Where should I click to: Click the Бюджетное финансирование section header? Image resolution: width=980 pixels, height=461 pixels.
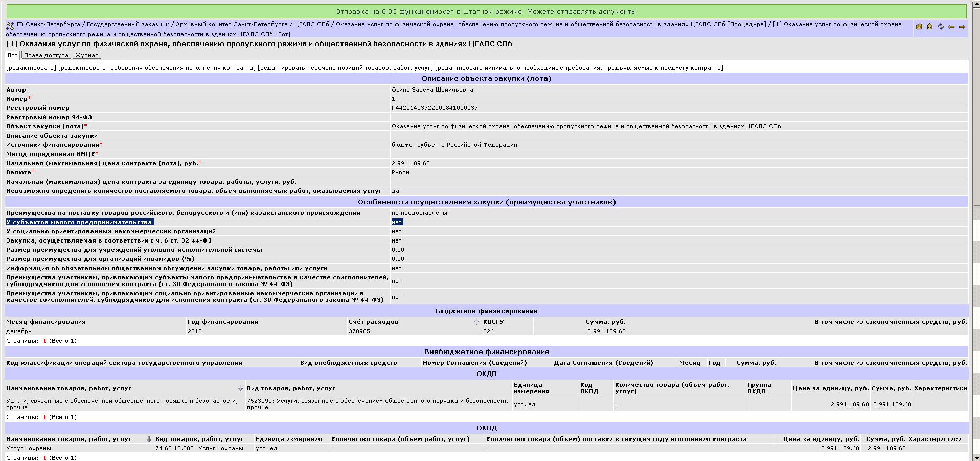pyautogui.click(x=487, y=311)
